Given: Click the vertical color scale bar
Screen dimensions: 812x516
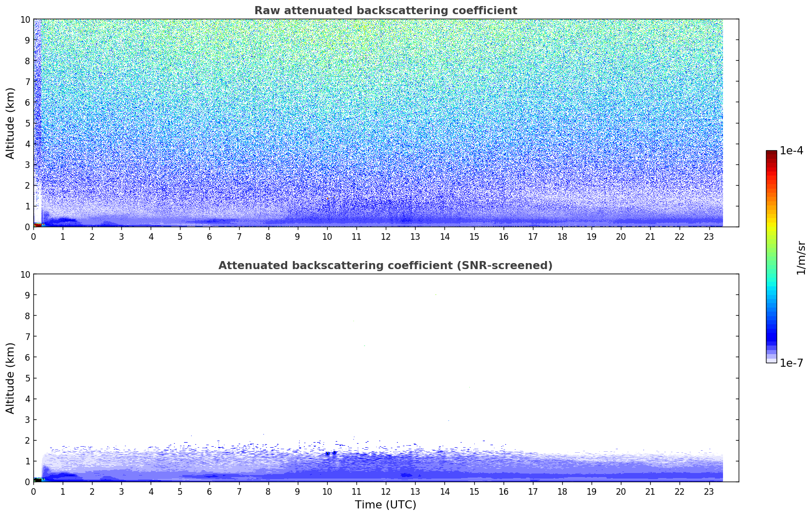Looking at the screenshot, I should pos(771,256).
